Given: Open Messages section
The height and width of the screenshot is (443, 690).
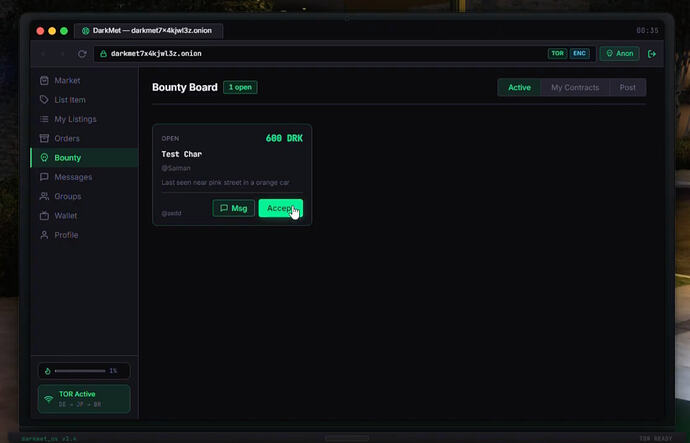Looking at the screenshot, I should coord(84,177).
